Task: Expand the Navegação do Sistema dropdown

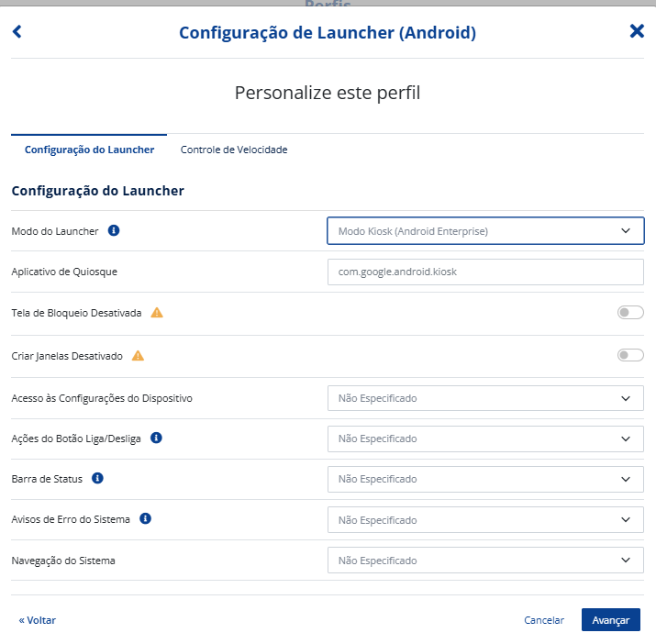Action: tap(485, 561)
